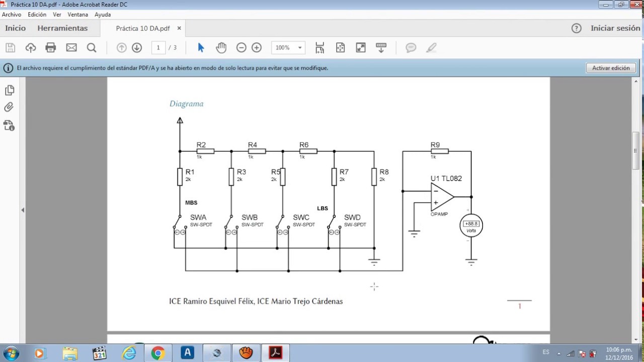Click the fit width scrolling icon
The width and height of the screenshot is (644, 362).
pos(320,48)
